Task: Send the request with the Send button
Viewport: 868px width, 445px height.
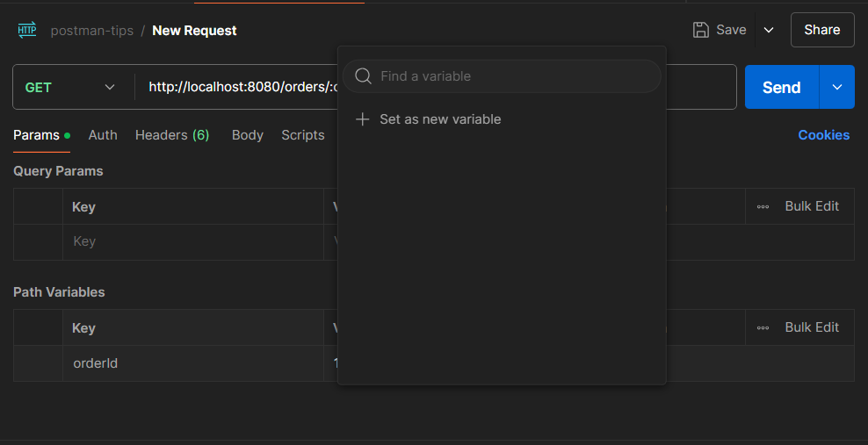Action: (x=782, y=88)
